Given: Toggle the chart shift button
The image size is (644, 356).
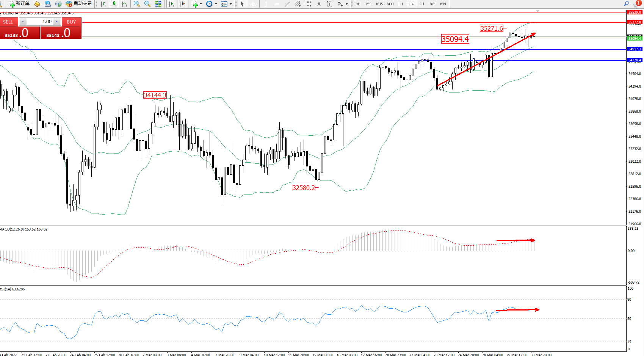Looking at the screenshot, I should tap(182, 4).
